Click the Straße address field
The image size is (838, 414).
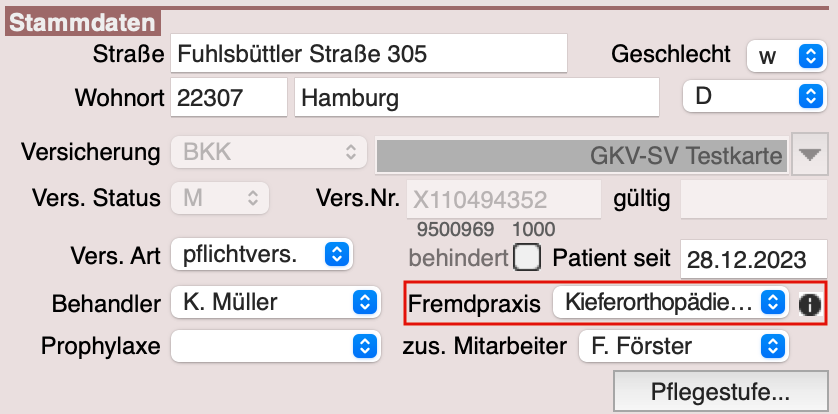tap(369, 54)
